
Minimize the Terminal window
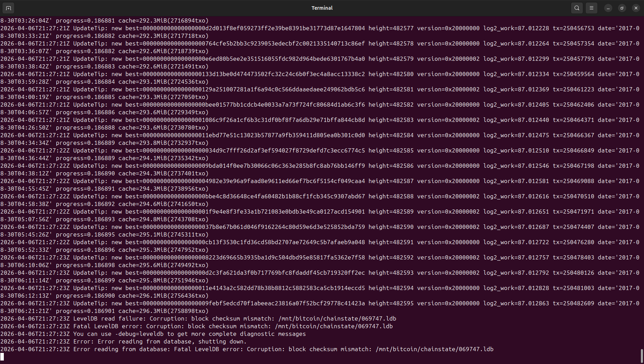click(608, 8)
